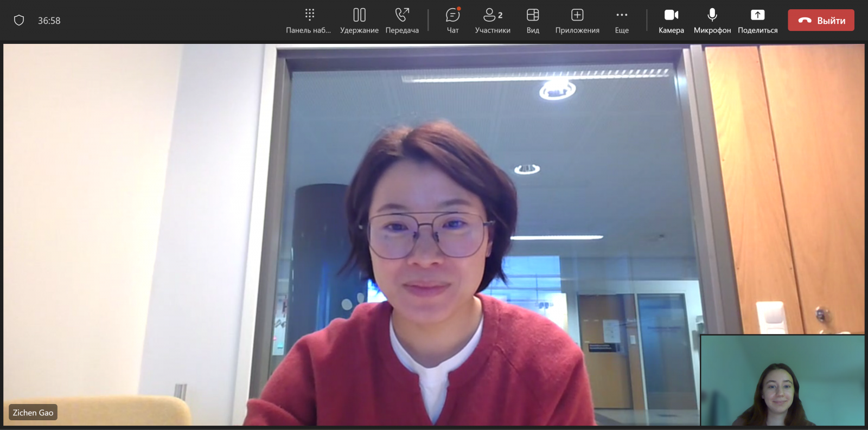
Task: Click the Поделиться label text
Action: (757, 30)
